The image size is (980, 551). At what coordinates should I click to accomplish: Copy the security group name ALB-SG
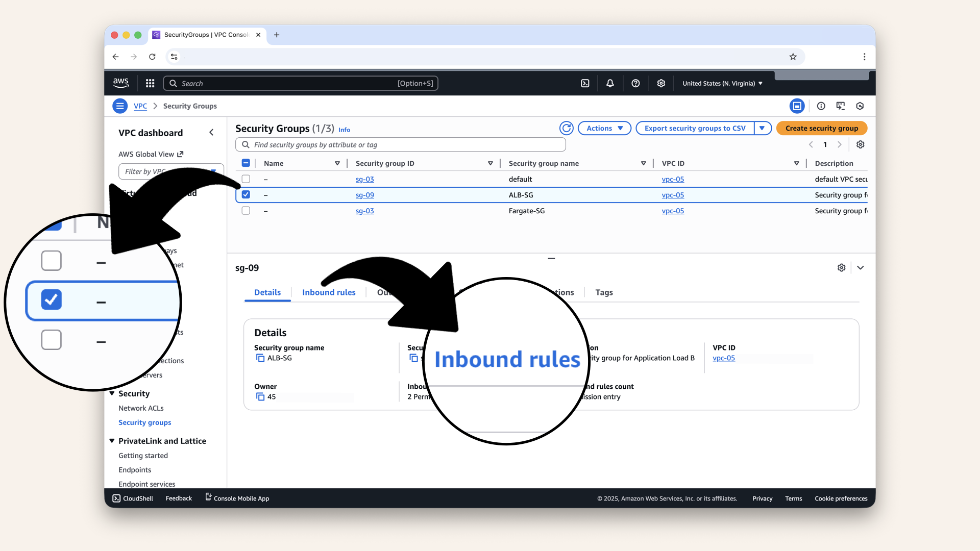tap(260, 358)
